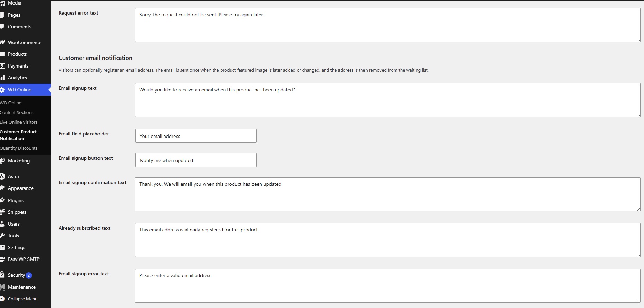Go to Live Online Visitors submenu
Screen dimensions: 644x308
point(19,122)
